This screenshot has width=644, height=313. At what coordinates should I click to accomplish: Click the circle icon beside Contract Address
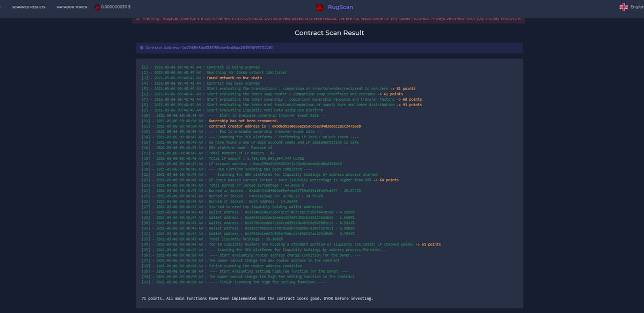coord(142,48)
